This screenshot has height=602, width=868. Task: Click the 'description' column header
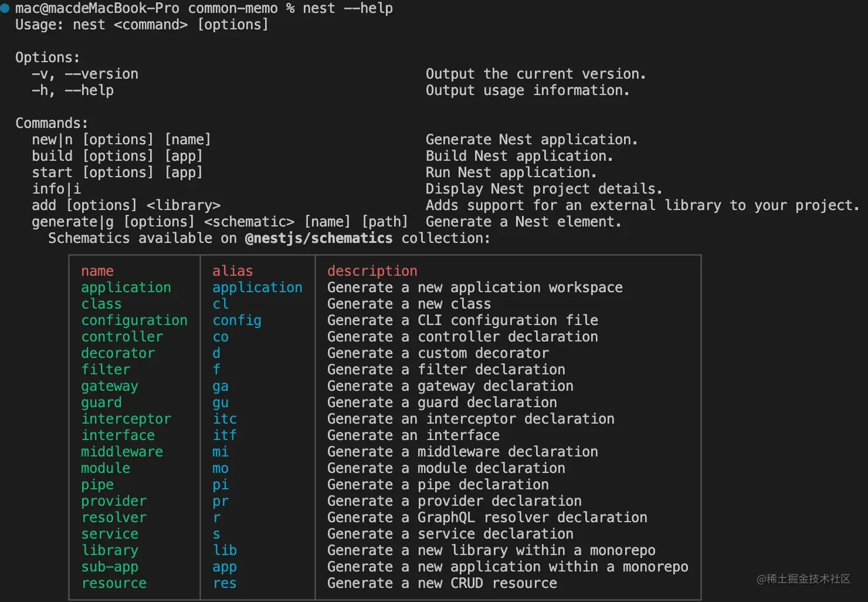tap(372, 271)
